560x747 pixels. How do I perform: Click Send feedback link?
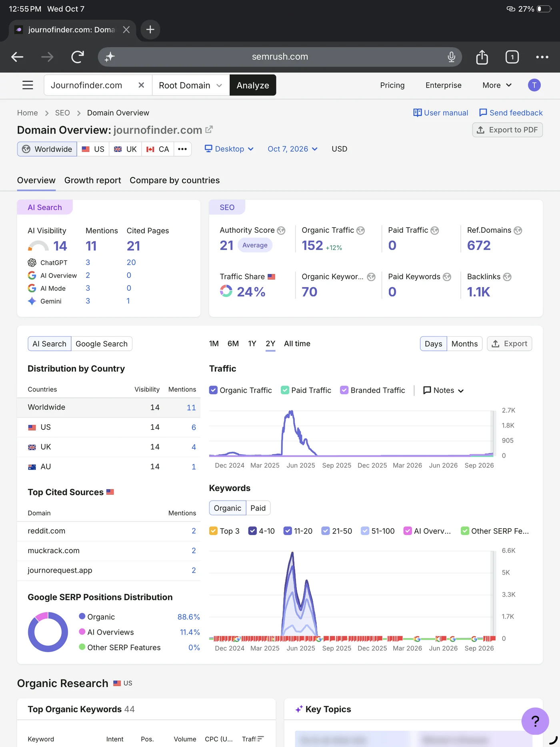(x=511, y=113)
